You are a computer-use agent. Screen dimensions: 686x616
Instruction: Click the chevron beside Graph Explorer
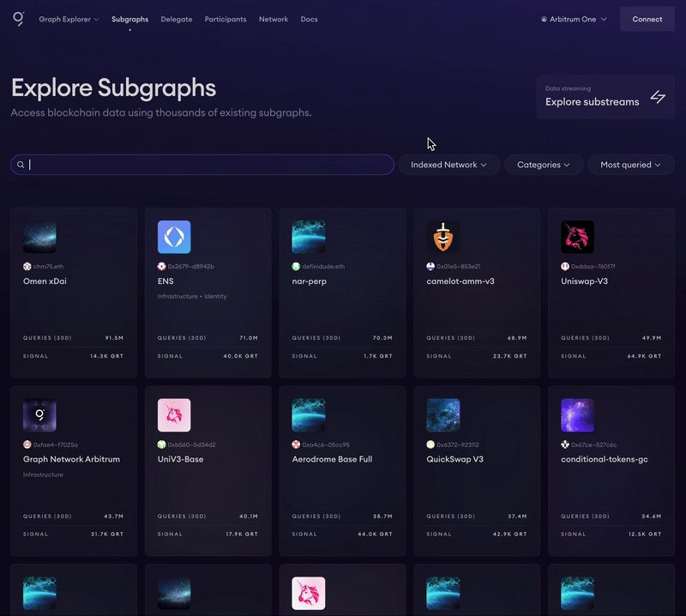pyautogui.click(x=96, y=19)
